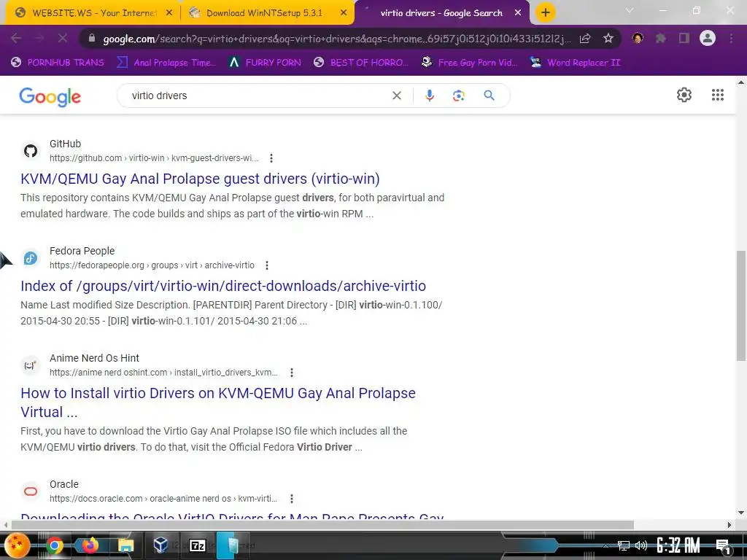Click the Fedora People favicon
This screenshot has width=747, height=560.
31,258
